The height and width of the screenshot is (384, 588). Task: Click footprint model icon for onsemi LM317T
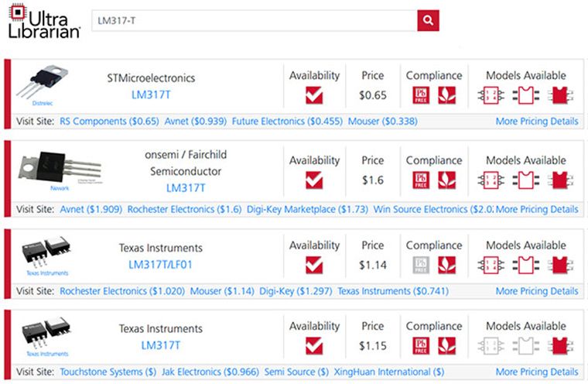525,180
